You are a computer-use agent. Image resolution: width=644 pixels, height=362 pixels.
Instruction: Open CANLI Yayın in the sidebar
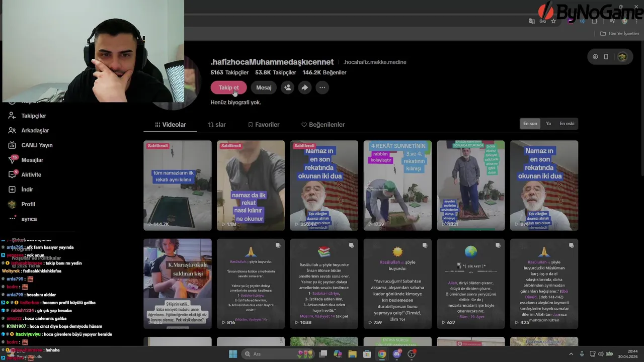click(37, 145)
